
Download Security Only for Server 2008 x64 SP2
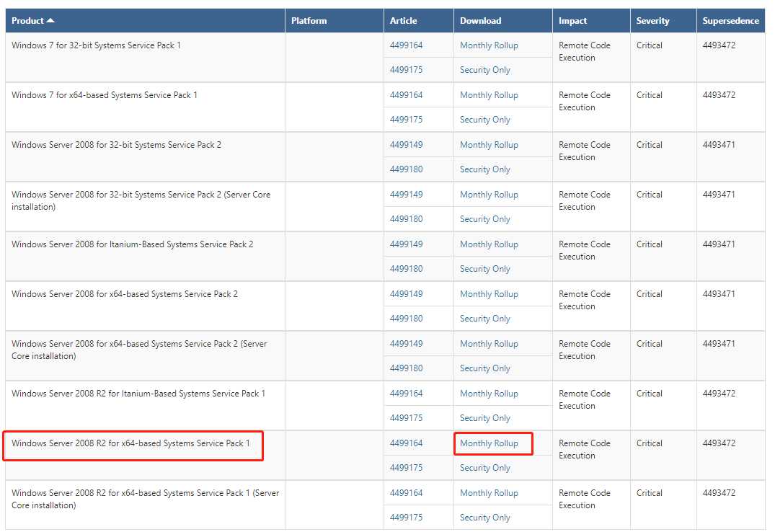[485, 319]
